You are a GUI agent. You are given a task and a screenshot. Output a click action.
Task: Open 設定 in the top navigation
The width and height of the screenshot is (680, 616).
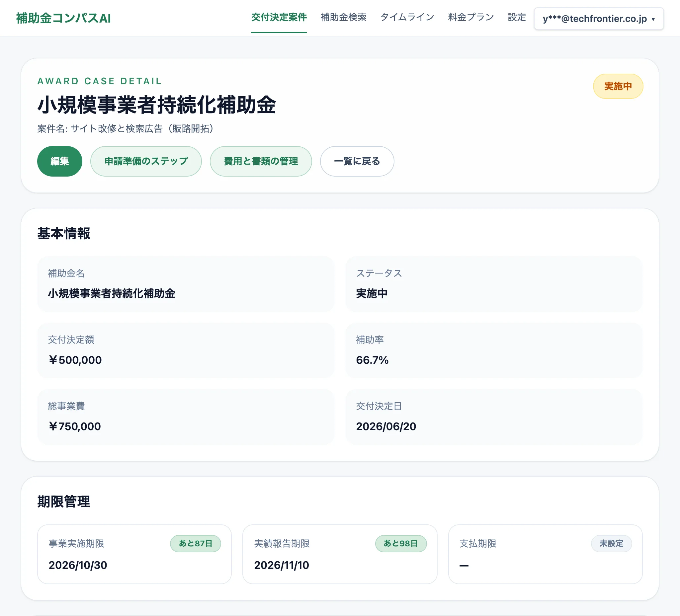517,17
